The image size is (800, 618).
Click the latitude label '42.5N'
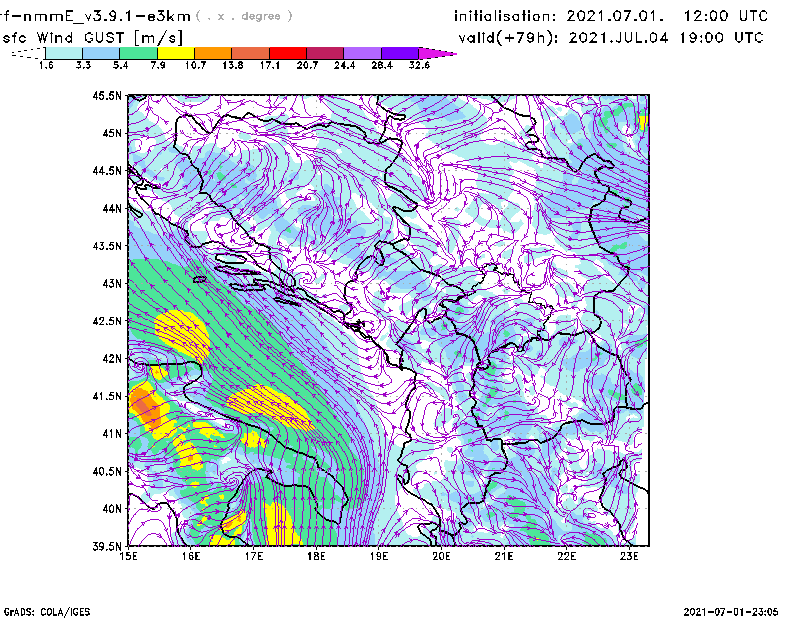click(x=107, y=321)
